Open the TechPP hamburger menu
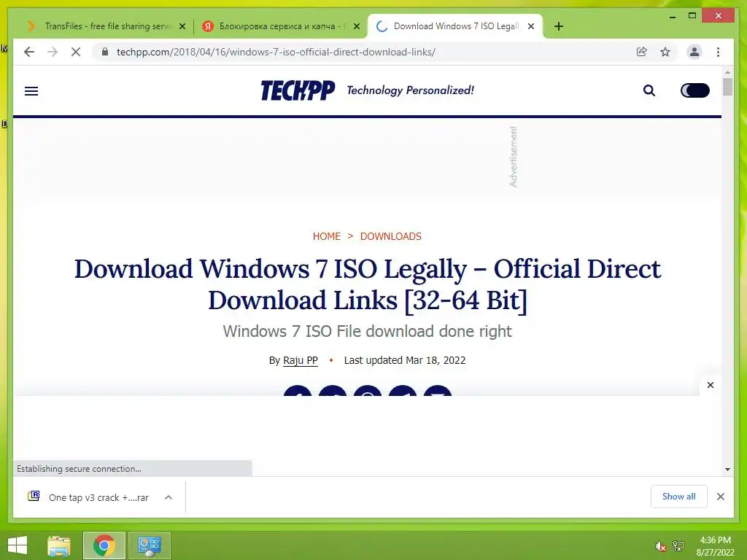 pos(31,91)
